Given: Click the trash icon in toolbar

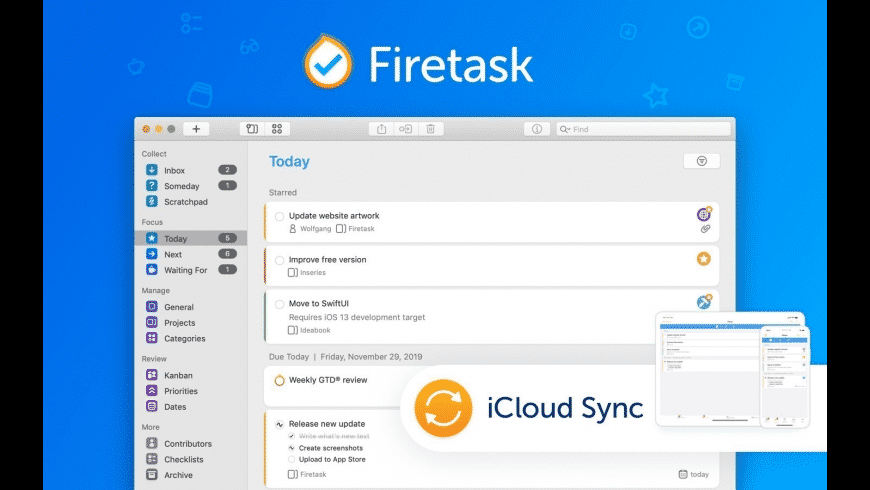Looking at the screenshot, I should (431, 129).
